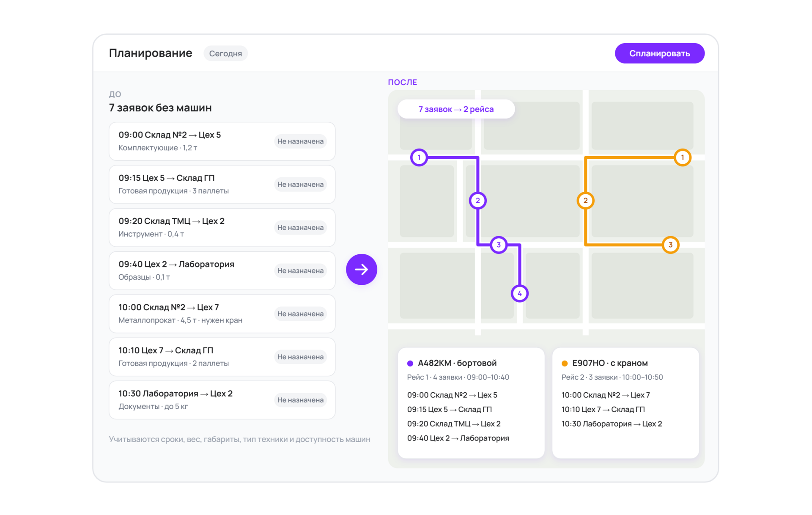812x515 pixels.
Task: Click Готовая продукция · 2 паллеты detail text
Action: [173, 364]
